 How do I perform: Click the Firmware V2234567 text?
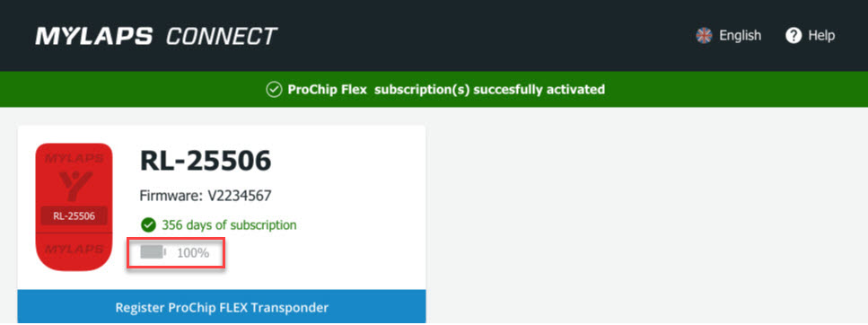click(x=206, y=196)
